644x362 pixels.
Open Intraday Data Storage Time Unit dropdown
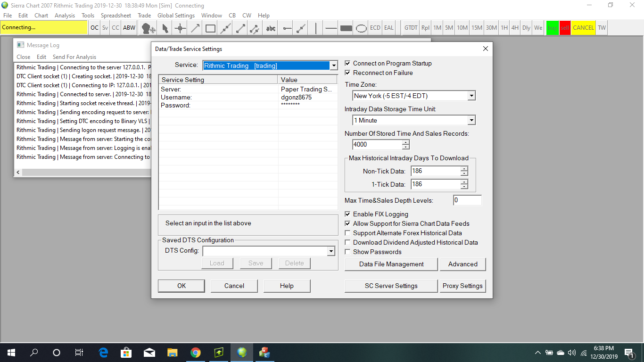tap(471, 120)
